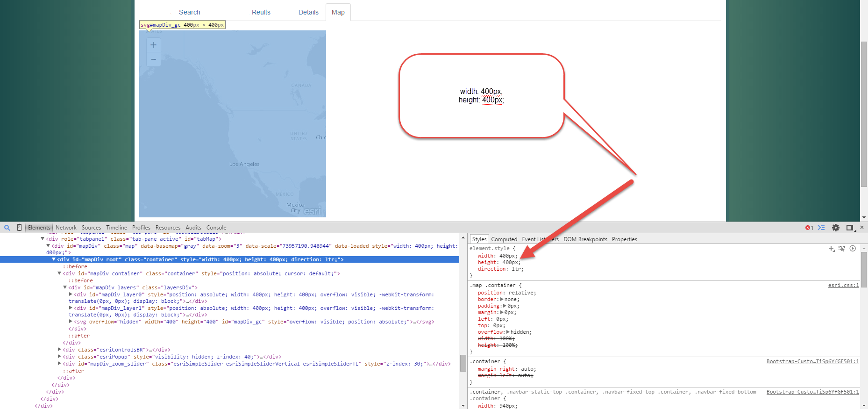The height and width of the screenshot is (409, 868).
Task: Expand the overflow shorthand property triangle
Action: coord(508,332)
